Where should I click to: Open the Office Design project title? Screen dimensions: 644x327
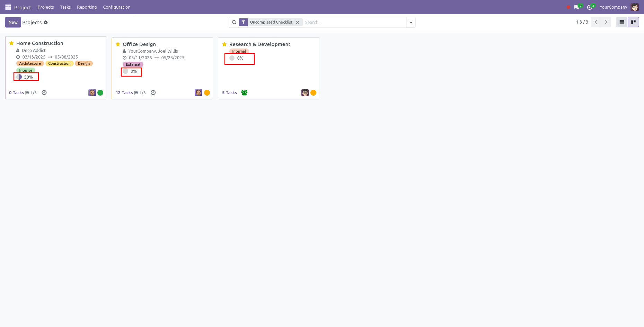(x=139, y=44)
